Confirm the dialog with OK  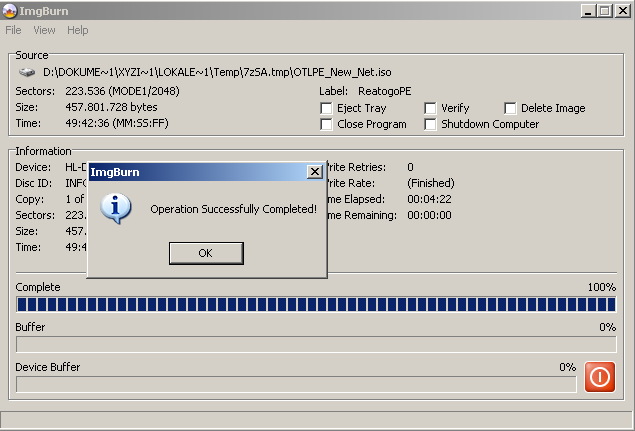pos(206,253)
